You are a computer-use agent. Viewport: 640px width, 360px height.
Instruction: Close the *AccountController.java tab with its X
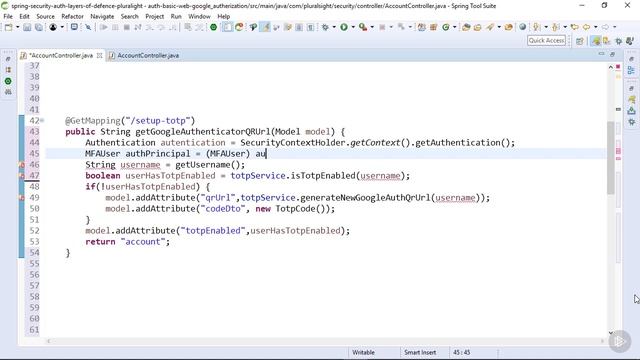[99, 56]
